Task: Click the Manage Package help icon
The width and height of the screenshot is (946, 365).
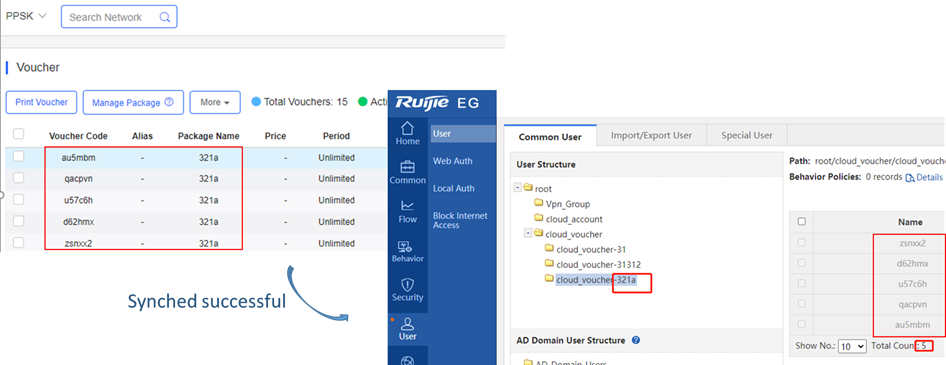Action: click(169, 103)
